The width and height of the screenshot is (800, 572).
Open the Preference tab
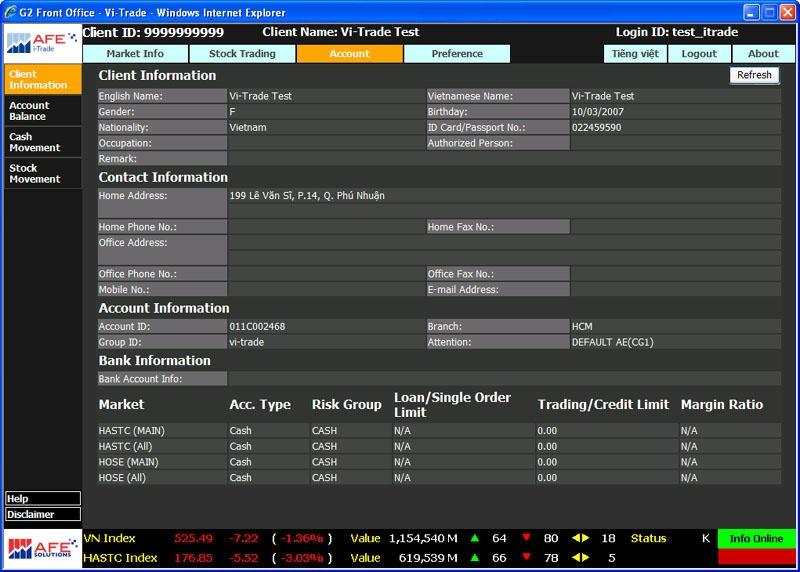457,54
